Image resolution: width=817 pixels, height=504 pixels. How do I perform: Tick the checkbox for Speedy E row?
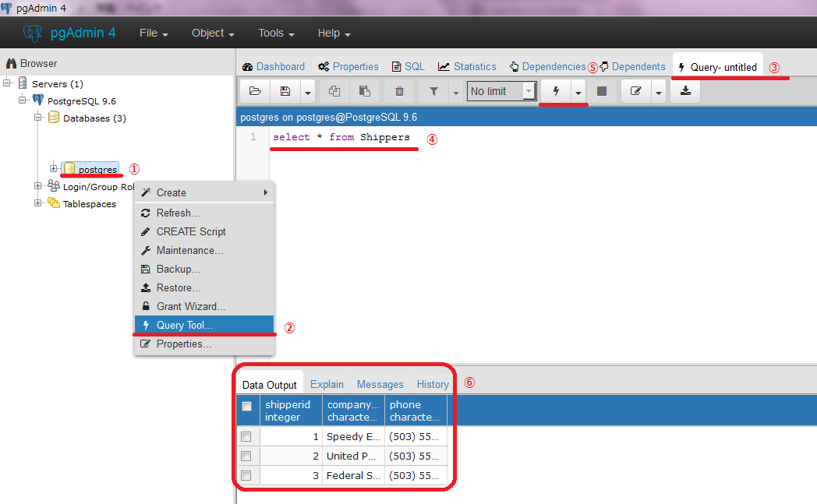point(246,437)
